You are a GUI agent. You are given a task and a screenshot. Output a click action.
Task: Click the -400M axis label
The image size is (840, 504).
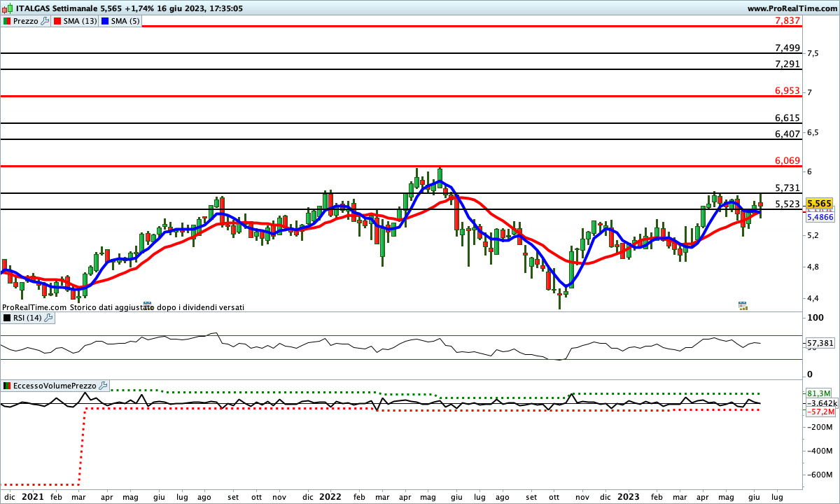coord(819,451)
